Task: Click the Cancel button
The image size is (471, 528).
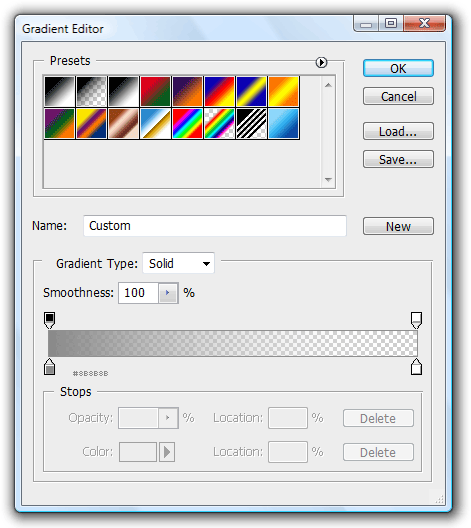Action: [398, 96]
